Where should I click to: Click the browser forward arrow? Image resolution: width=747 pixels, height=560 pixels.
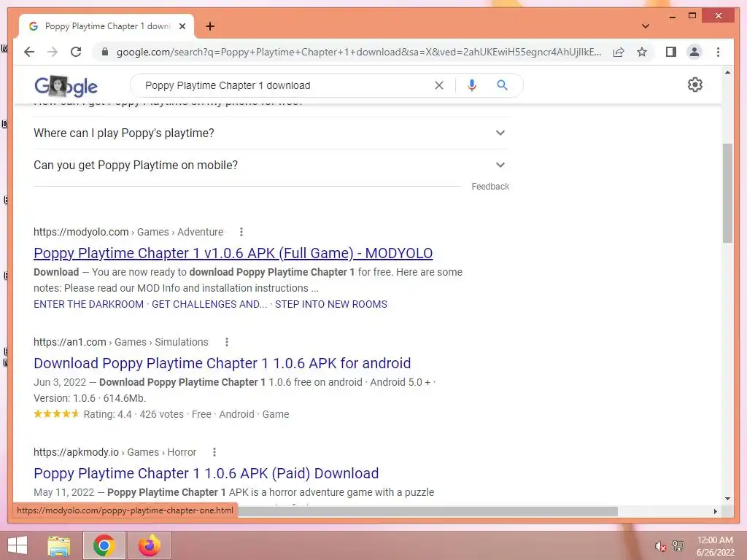pyautogui.click(x=53, y=52)
